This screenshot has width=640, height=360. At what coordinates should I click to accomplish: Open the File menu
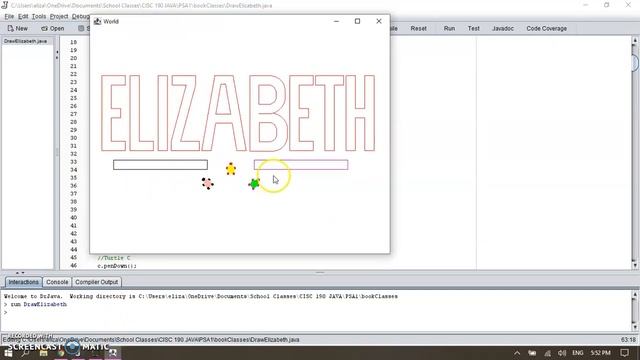click(9, 16)
